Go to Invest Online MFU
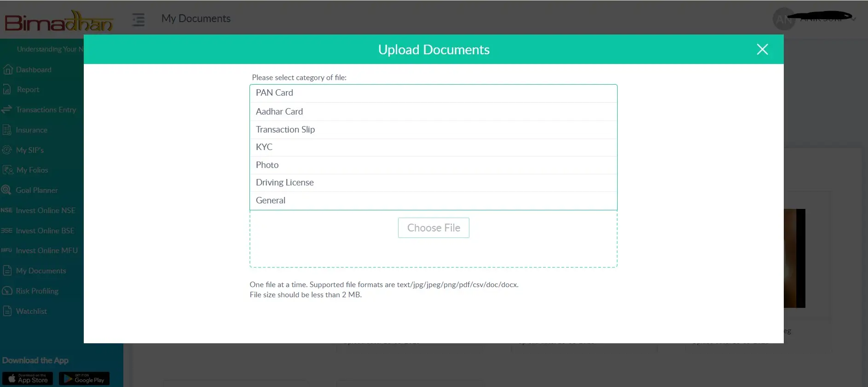868x387 pixels. (47, 250)
